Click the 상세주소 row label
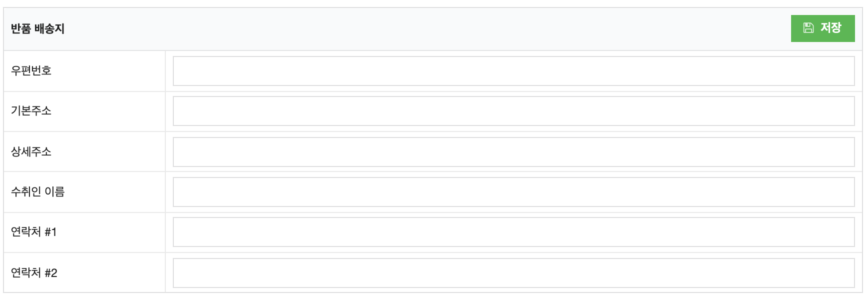Image resolution: width=868 pixels, height=301 pixels. click(x=31, y=152)
